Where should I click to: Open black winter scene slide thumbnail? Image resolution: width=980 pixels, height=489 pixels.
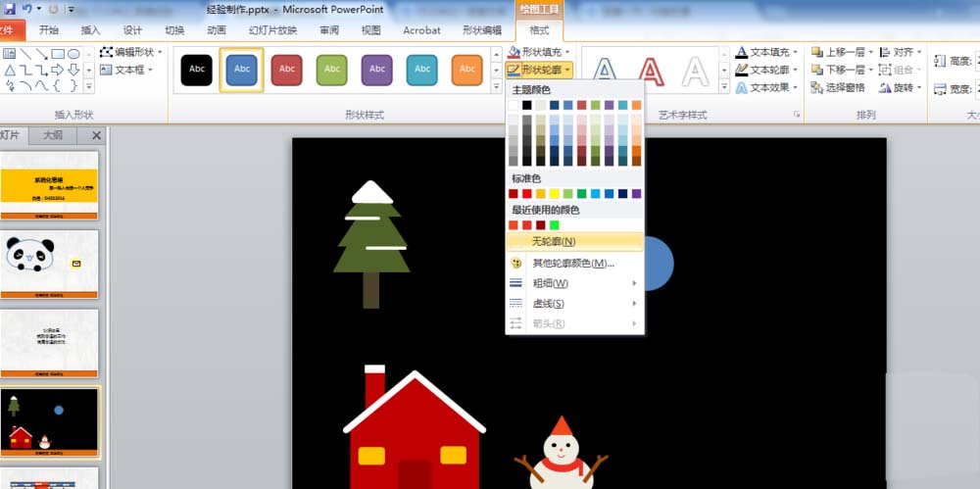pos(49,422)
